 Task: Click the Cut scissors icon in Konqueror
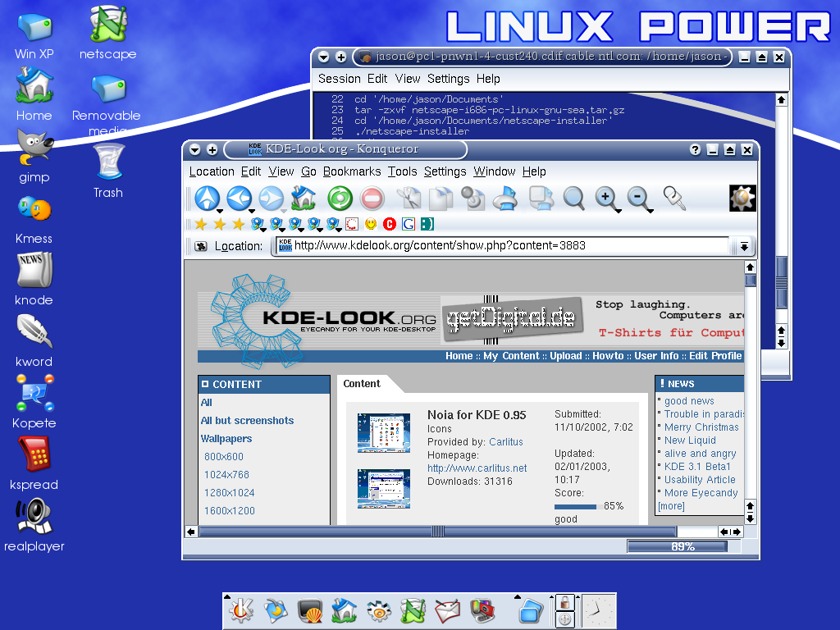[409, 198]
